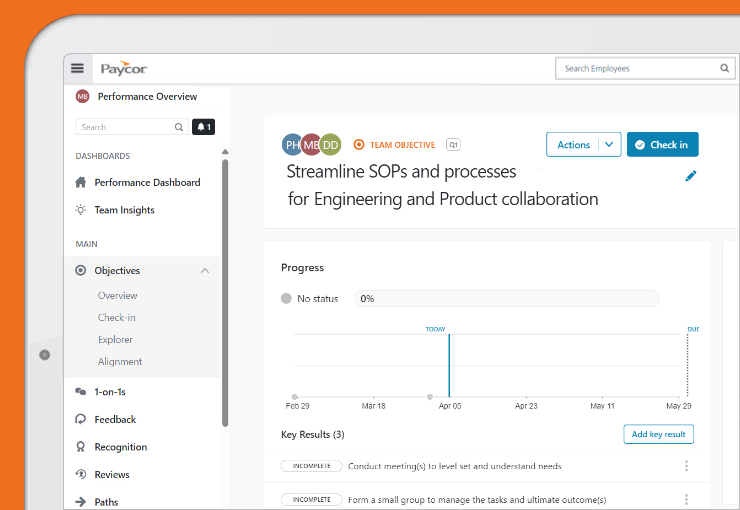This screenshot has width=740, height=510.
Task: Click the MB avatar beside Performance Overview
Action: [83, 96]
